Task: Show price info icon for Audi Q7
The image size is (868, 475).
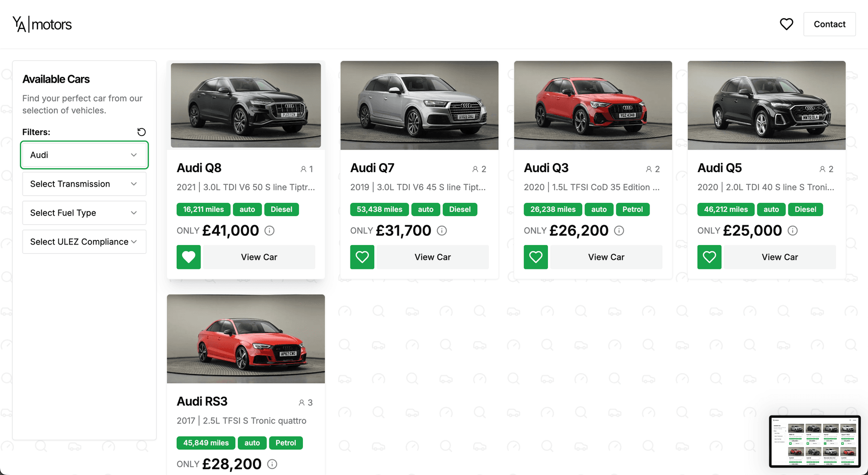Action: coord(442,231)
